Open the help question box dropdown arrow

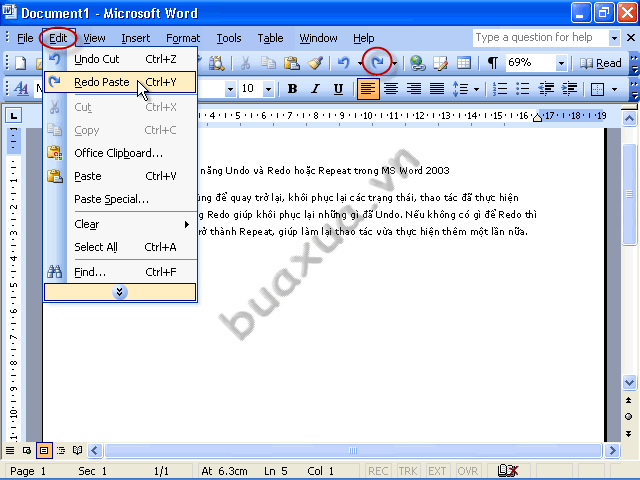click(614, 38)
